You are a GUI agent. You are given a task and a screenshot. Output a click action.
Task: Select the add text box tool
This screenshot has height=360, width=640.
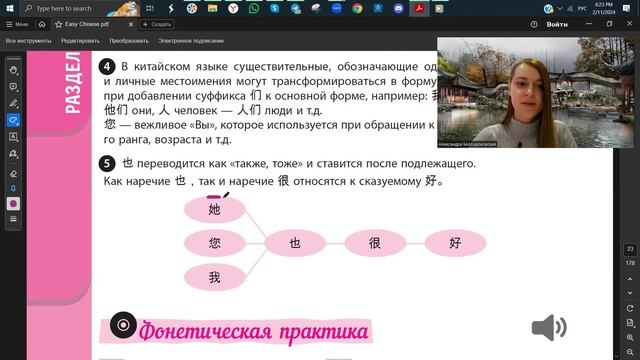tap(13, 137)
